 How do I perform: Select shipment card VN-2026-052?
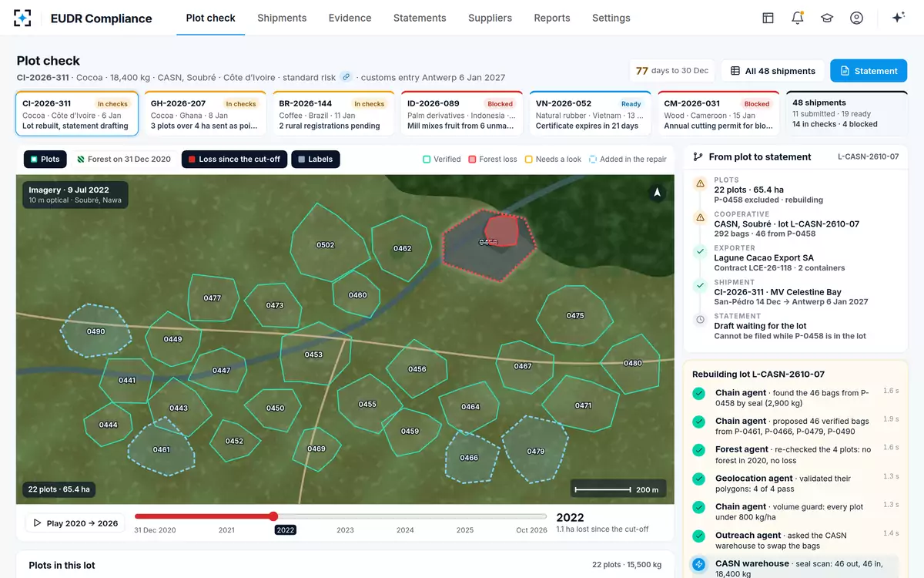point(590,113)
